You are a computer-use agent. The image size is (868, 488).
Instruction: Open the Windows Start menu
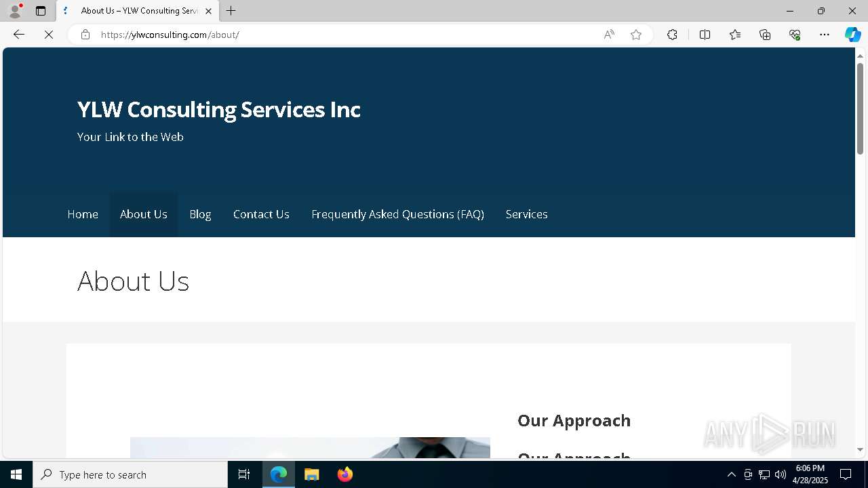pos(16,474)
